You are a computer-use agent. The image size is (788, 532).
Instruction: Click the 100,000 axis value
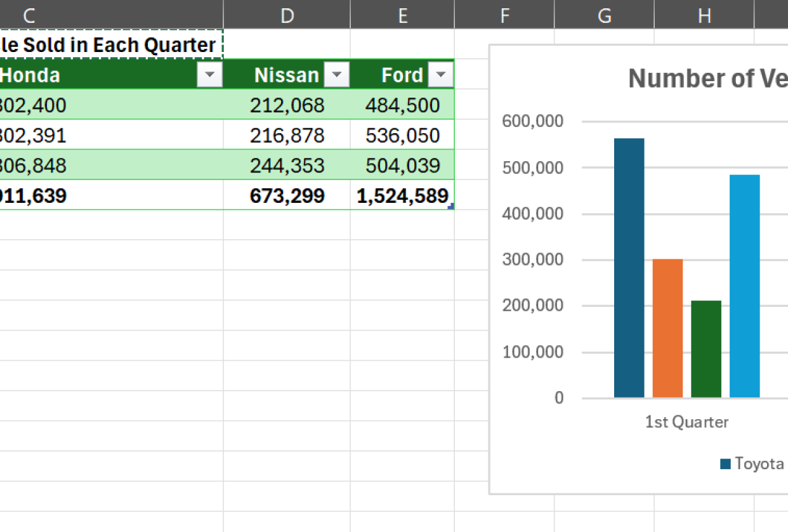pyautogui.click(x=532, y=352)
